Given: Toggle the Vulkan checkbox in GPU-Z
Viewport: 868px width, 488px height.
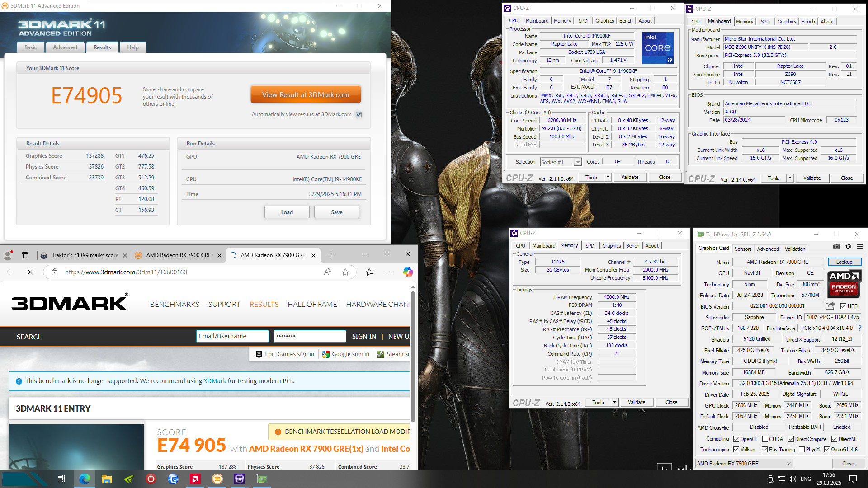Looking at the screenshot, I should pyautogui.click(x=736, y=450).
